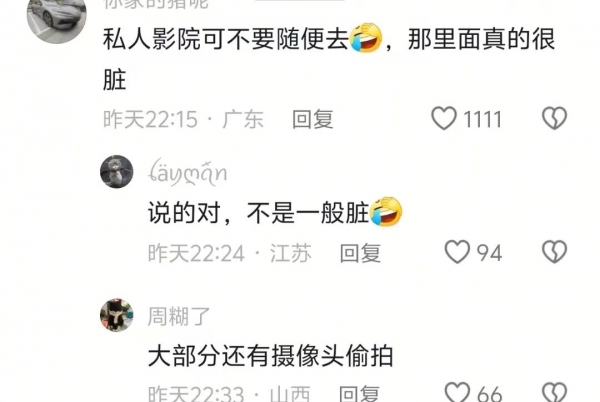Reply to the 江苏 comment via 回复

pyautogui.click(x=360, y=253)
